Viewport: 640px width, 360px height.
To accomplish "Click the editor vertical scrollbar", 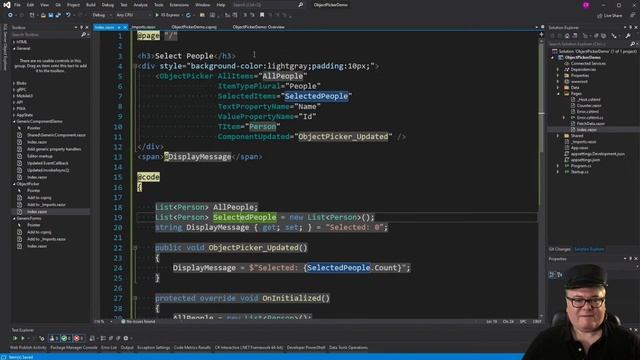I will [542, 176].
